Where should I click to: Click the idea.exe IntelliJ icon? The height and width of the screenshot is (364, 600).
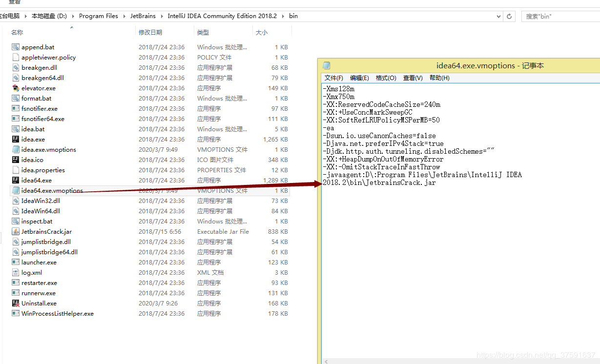[x=16, y=140]
